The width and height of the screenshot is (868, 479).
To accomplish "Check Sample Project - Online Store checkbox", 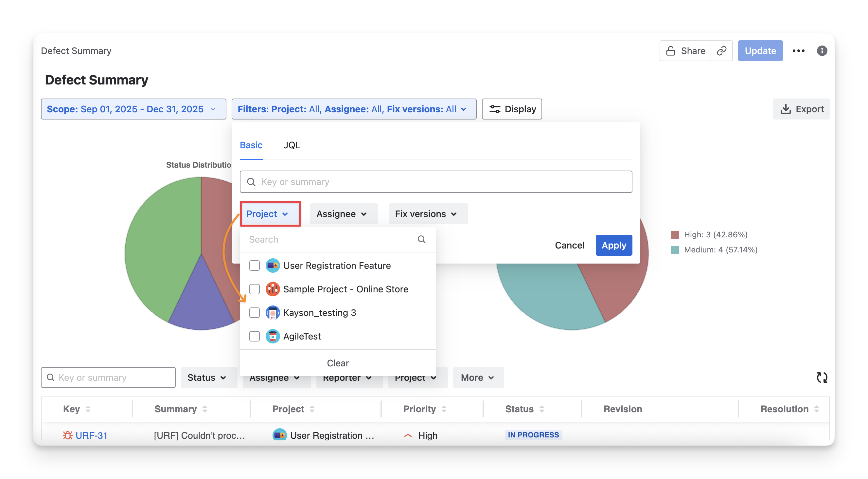I will (x=255, y=289).
